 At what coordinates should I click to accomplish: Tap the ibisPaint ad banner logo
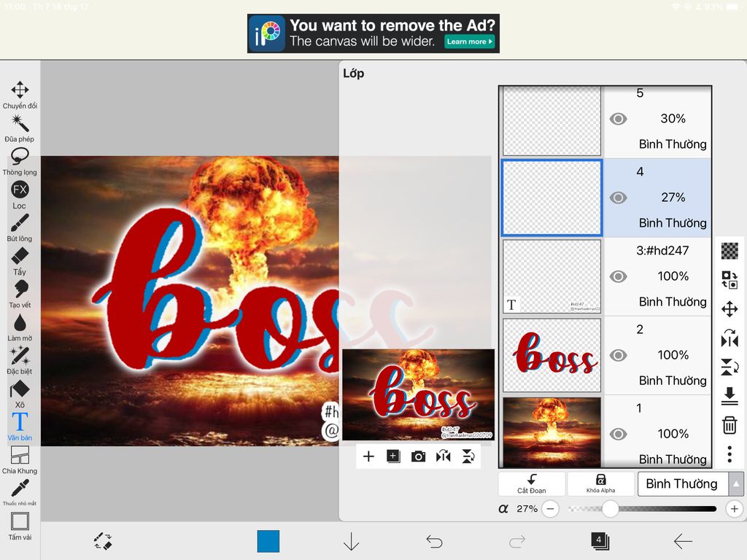pyautogui.click(x=266, y=34)
